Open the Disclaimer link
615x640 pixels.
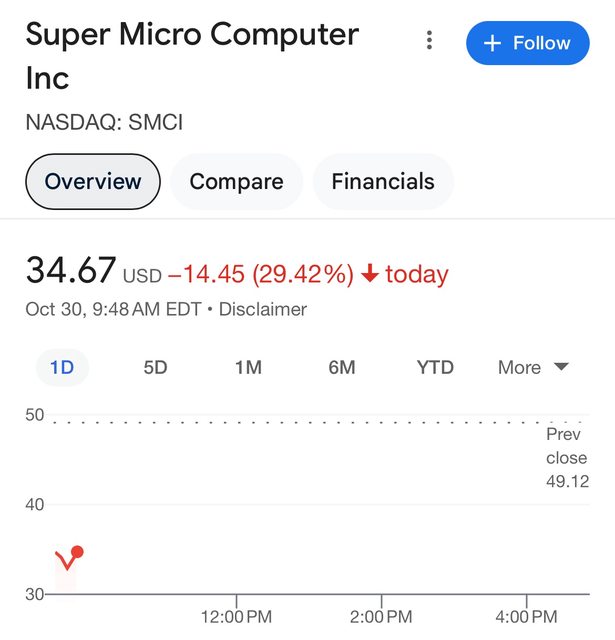coord(263,309)
